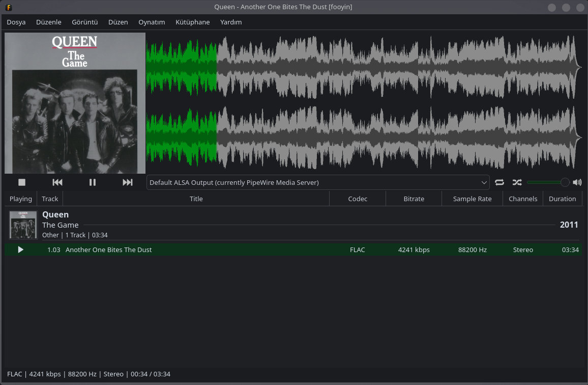Open the Düzenle menu
The width and height of the screenshot is (588, 385).
49,22
